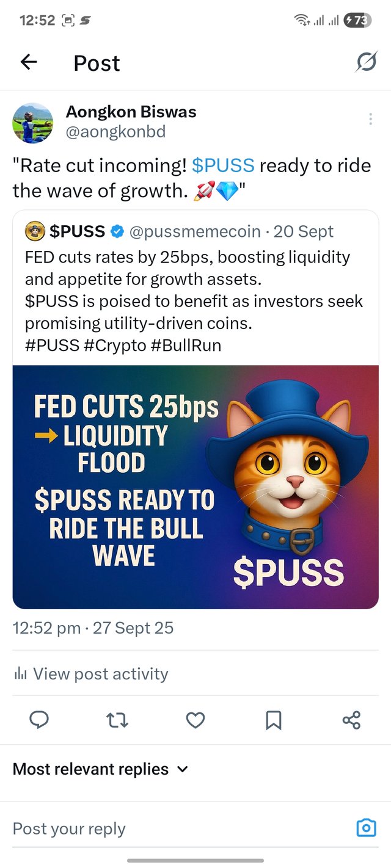Open the Grok icon at top right
Image resolution: width=391 pixels, height=868 pixels.
366,62
